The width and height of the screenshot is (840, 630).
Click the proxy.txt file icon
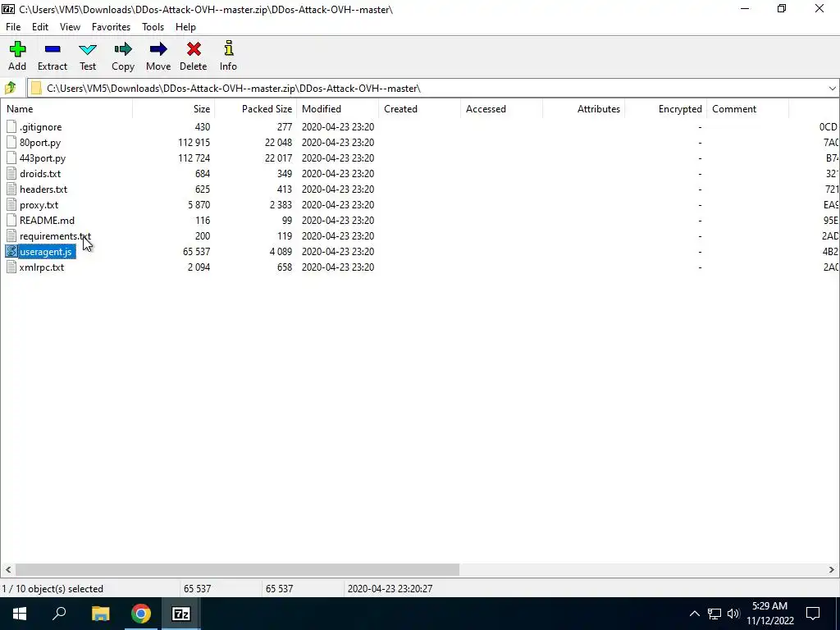coord(11,204)
